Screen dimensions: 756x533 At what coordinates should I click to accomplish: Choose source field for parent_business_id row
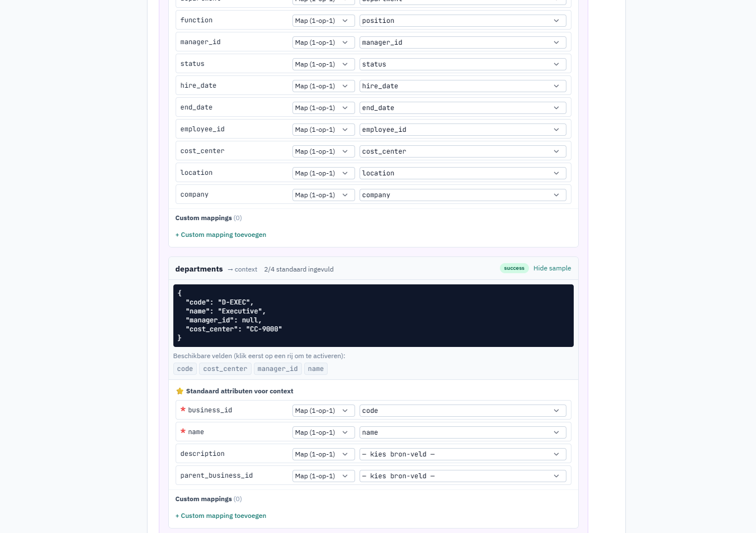[x=462, y=476]
